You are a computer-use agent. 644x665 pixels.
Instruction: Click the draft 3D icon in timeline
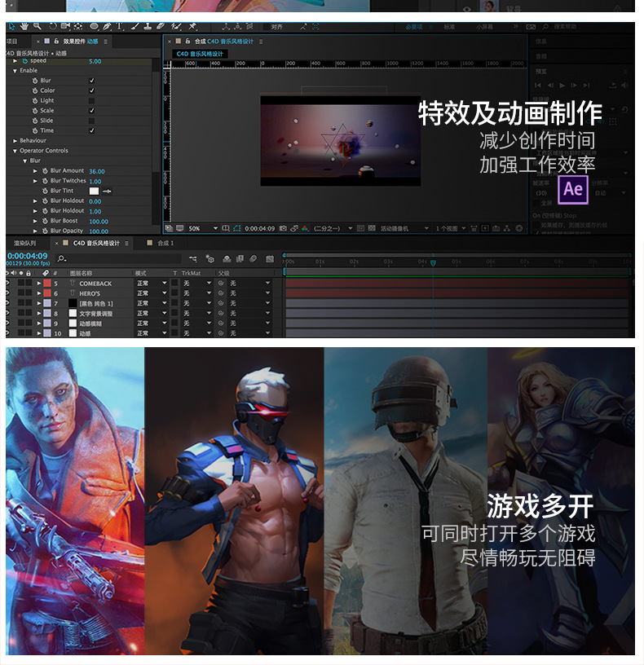pos(210,258)
